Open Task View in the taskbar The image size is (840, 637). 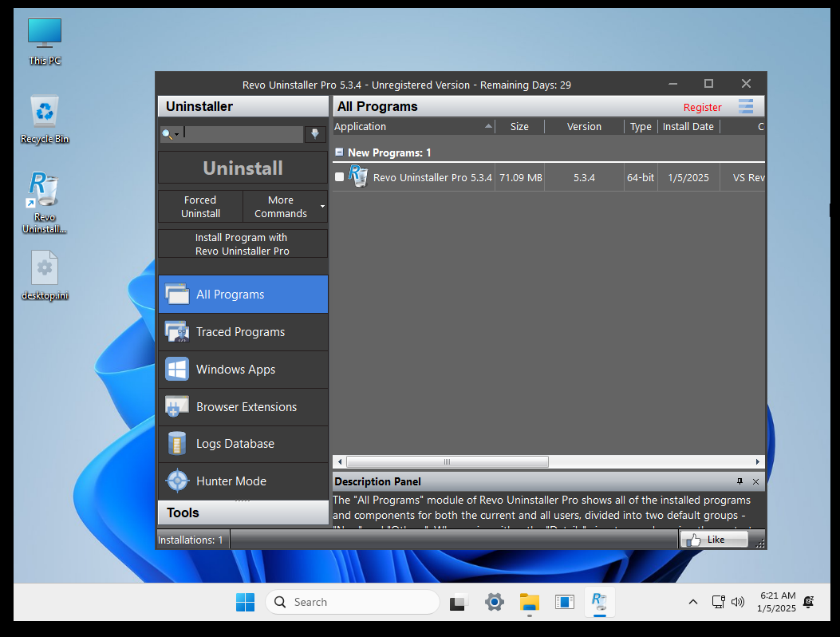click(459, 602)
